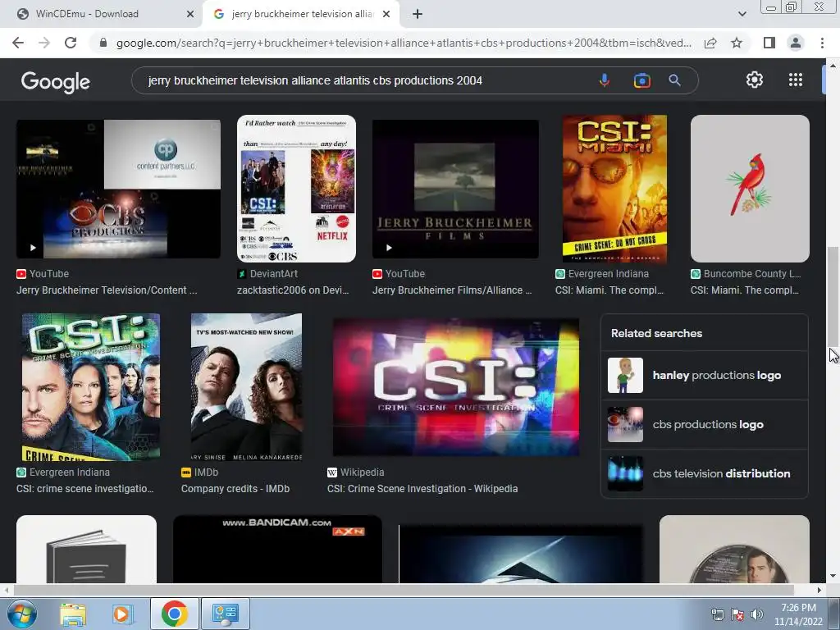Reload the current Google page
The height and width of the screenshot is (630, 840).
coord(71,43)
